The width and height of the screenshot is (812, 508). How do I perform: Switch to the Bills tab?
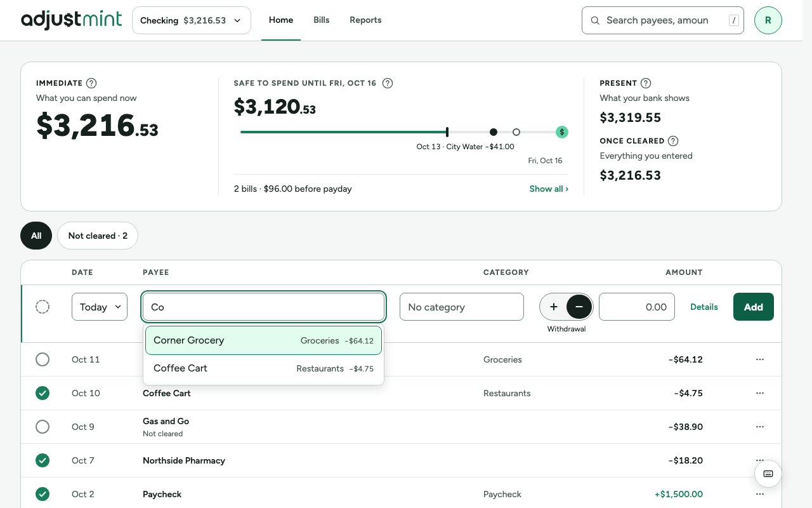(x=322, y=20)
